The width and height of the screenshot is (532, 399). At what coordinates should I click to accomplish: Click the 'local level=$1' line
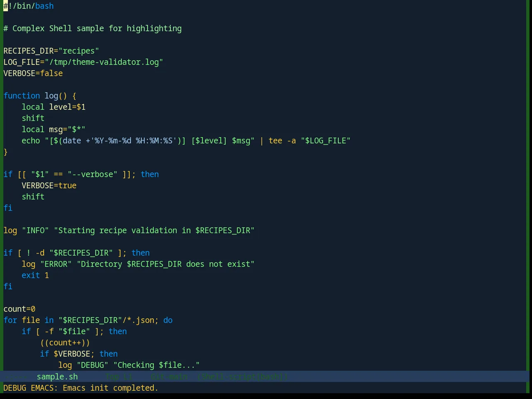tap(54, 107)
